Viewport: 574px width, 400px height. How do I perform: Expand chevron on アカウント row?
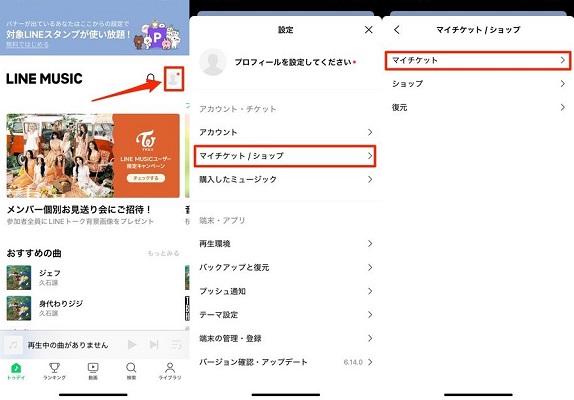pyautogui.click(x=370, y=132)
